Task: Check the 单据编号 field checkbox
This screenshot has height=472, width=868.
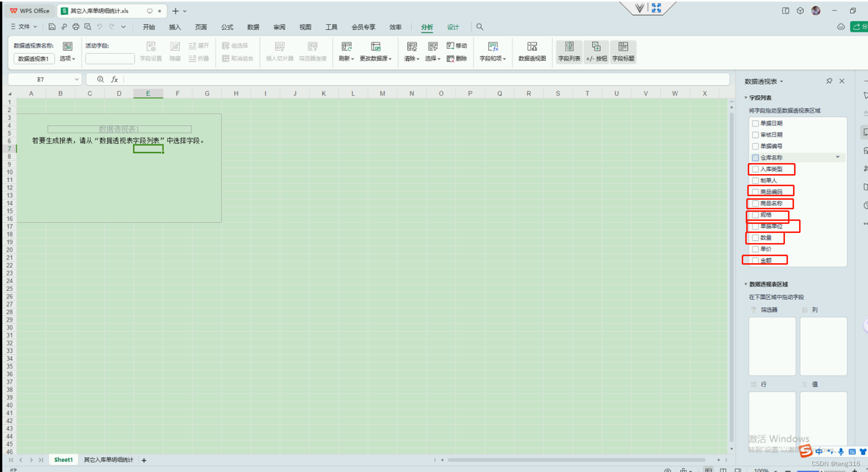Action: click(755, 146)
